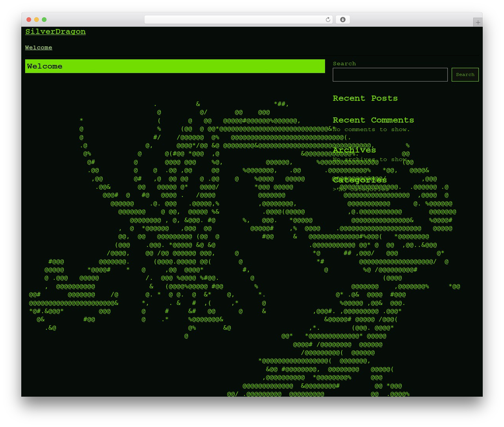Select the green Welcome page heading
Image resolution: width=504 pixels, height=427 pixels.
pyautogui.click(x=175, y=66)
